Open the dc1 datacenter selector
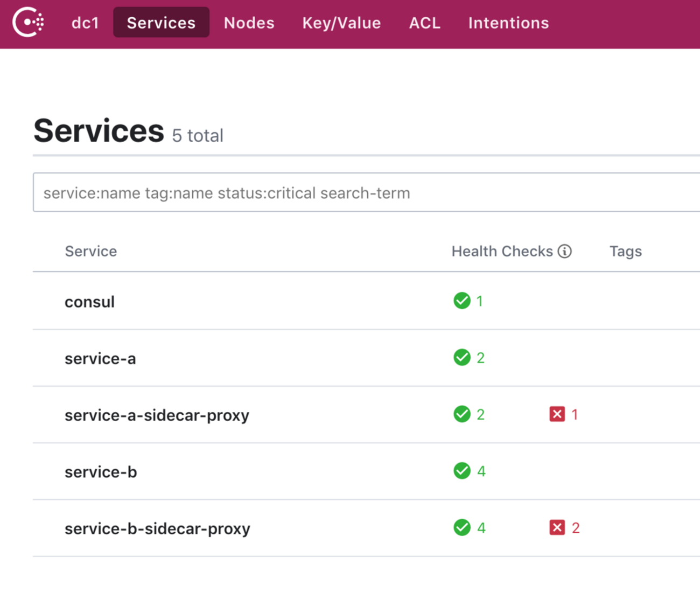Image resolution: width=700 pixels, height=592 pixels. click(x=86, y=23)
